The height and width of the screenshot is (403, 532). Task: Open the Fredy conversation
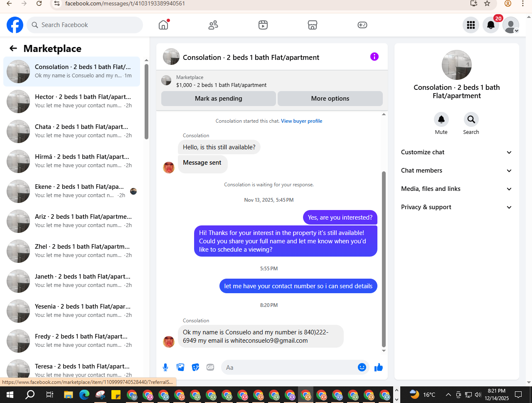(71, 341)
